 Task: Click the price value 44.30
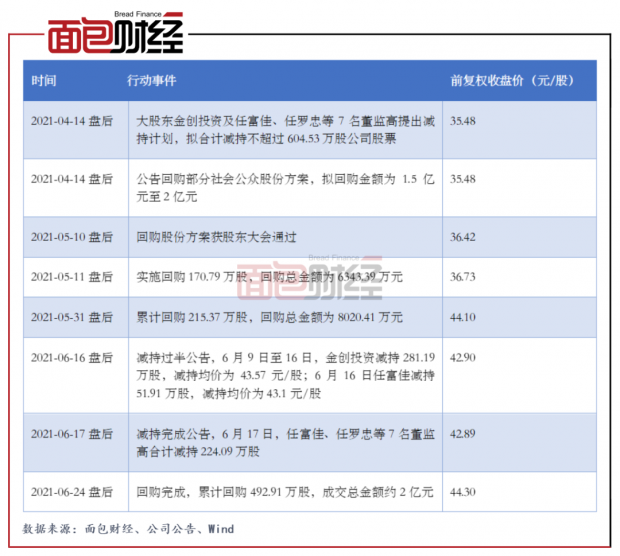pos(463,492)
